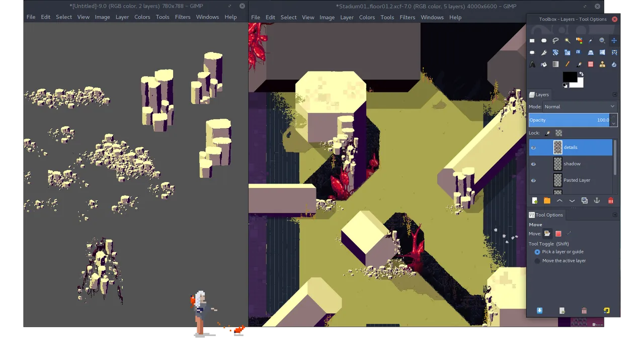The height and width of the screenshot is (340, 644).
Task: Activate the Zoom magnifier tool
Action: point(602,41)
